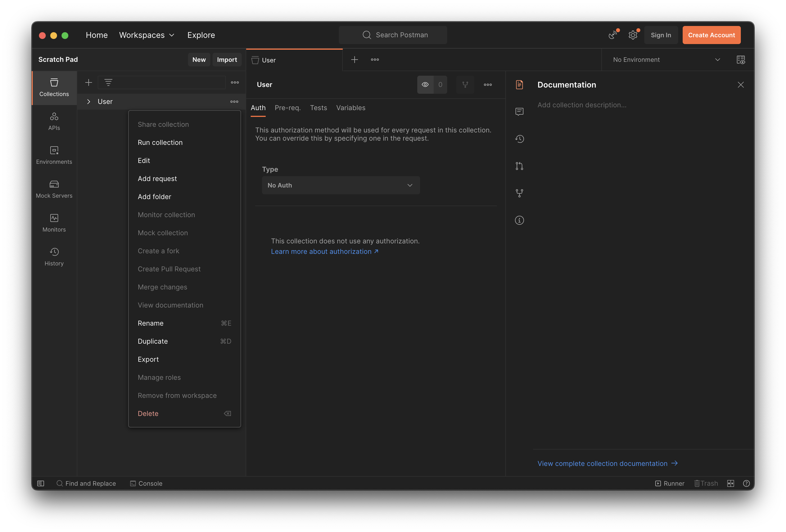Viewport: 786px width, 532px height.
Task: Open the No Environment dropdown
Action: [x=665, y=60]
